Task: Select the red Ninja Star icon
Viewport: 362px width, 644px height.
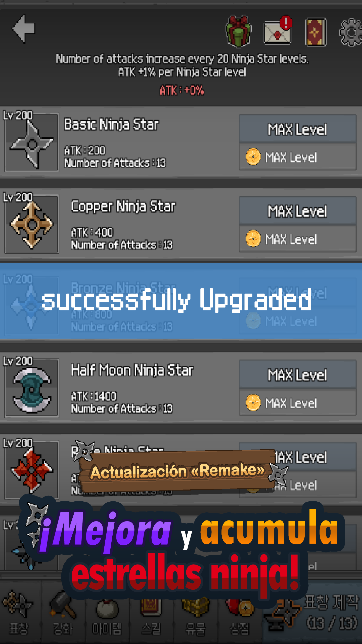Action: coord(32,470)
